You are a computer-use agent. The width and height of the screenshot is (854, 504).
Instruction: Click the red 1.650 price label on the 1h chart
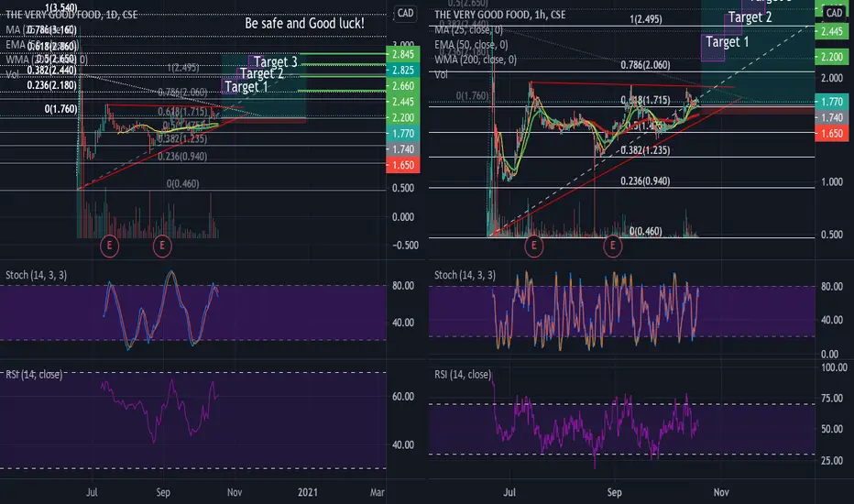tap(832, 133)
